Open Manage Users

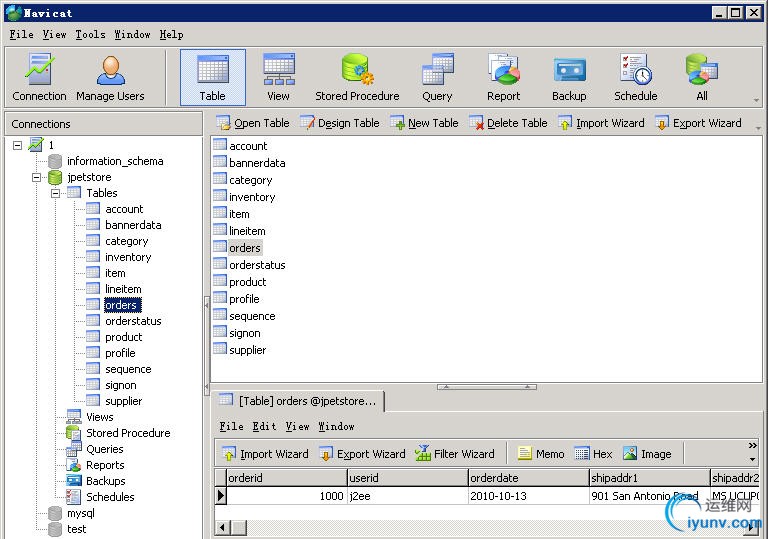point(110,77)
